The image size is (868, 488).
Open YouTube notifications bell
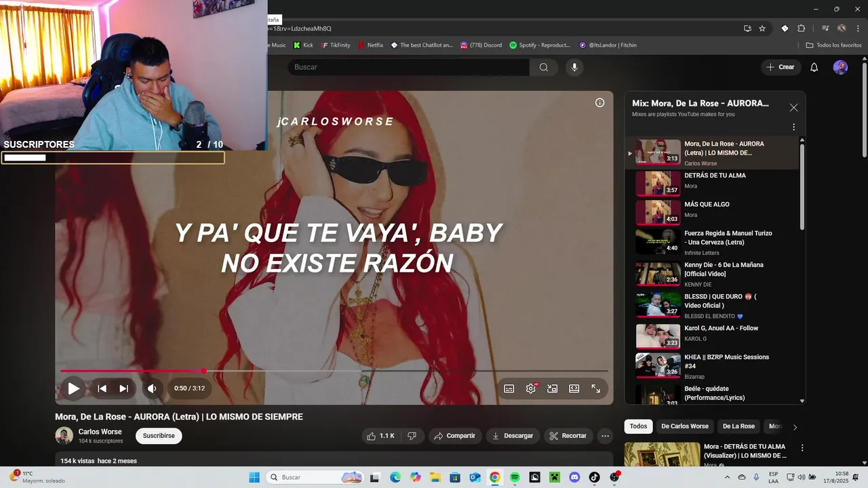pyautogui.click(x=814, y=67)
